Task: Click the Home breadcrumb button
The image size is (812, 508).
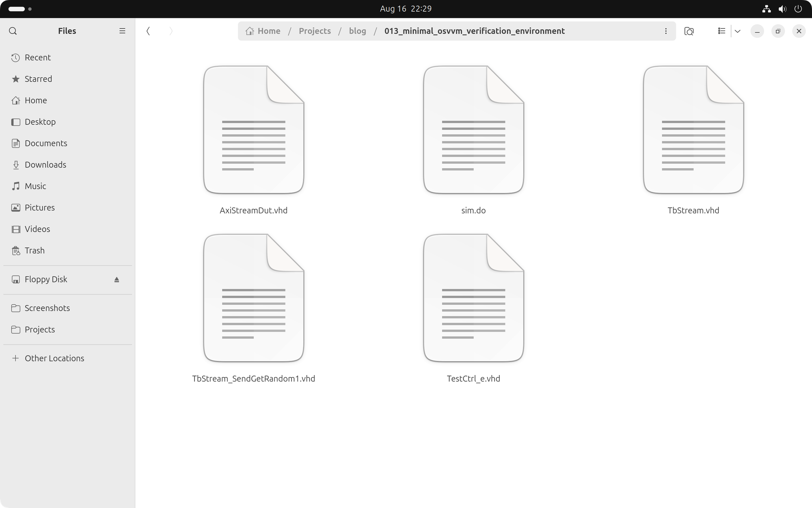Action: [x=263, y=31]
